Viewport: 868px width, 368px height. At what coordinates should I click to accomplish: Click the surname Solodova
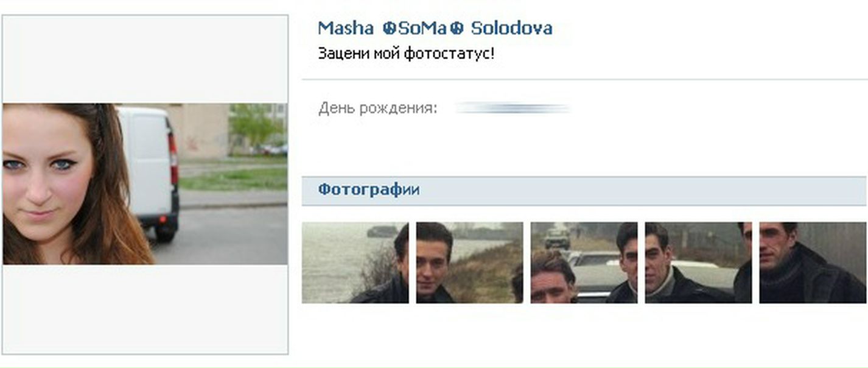coord(512,28)
